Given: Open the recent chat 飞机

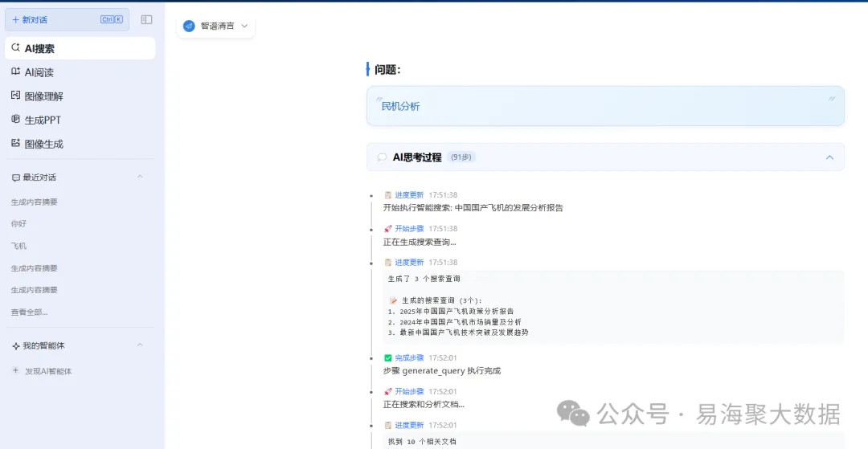Looking at the screenshot, I should pos(18,246).
